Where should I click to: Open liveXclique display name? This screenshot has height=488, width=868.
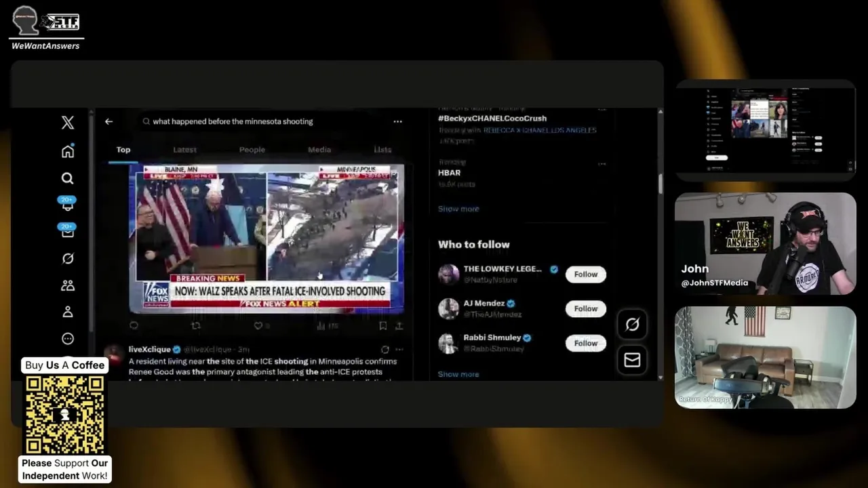[x=149, y=349]
